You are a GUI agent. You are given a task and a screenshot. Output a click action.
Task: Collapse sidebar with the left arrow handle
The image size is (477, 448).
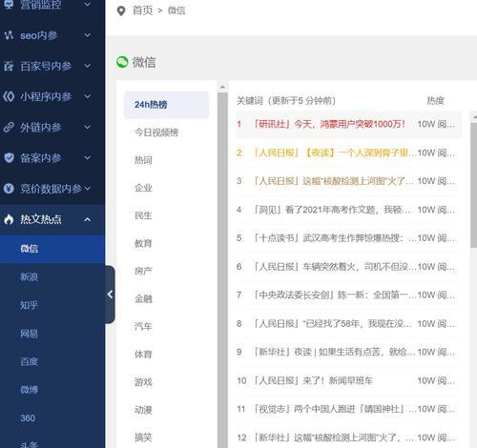[110, 295]
